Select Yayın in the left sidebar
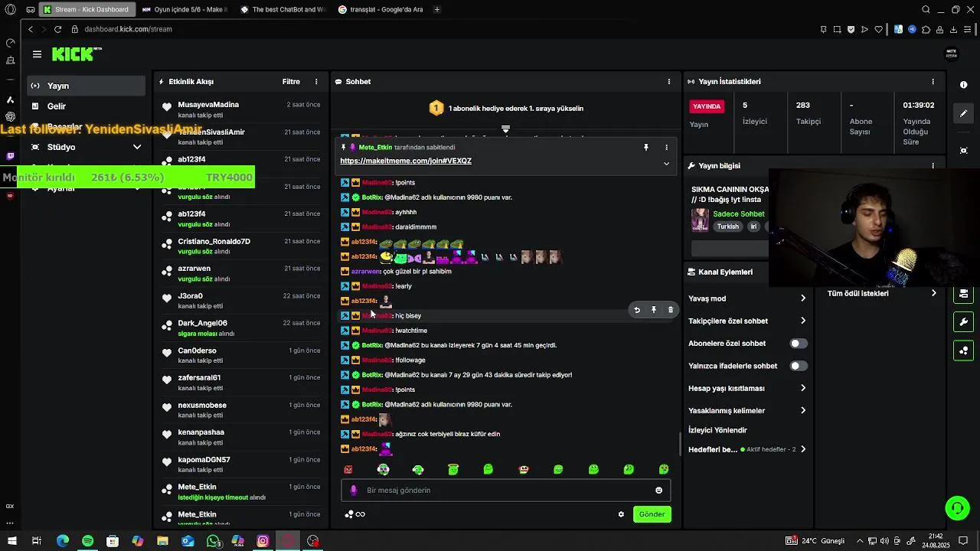Screen dimensions: 980x551 tap(86, 86)
